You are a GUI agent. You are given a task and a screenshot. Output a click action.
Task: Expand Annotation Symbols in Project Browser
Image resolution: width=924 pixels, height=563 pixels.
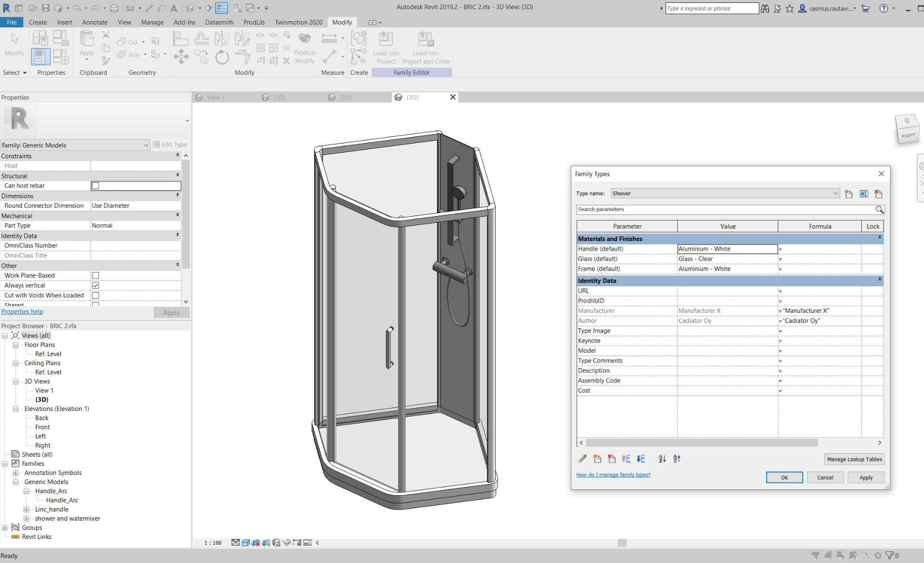pyautogui.click(x=15, y=473)
